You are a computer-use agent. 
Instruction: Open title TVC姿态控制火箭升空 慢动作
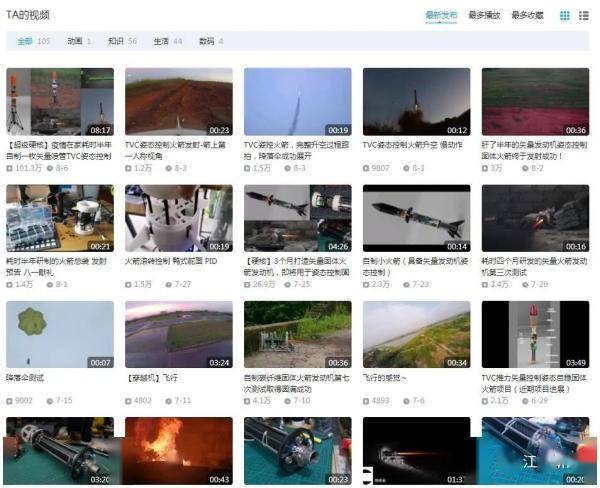[x=412, y=145]
